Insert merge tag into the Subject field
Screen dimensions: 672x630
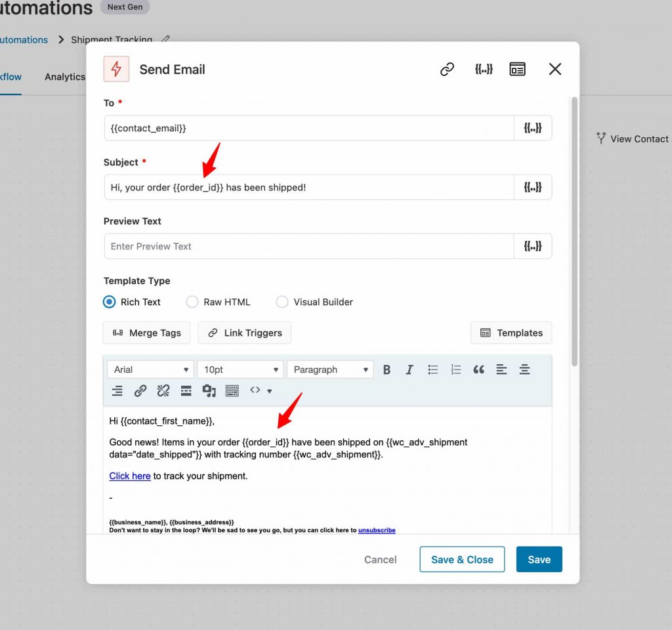pos(533,187)
